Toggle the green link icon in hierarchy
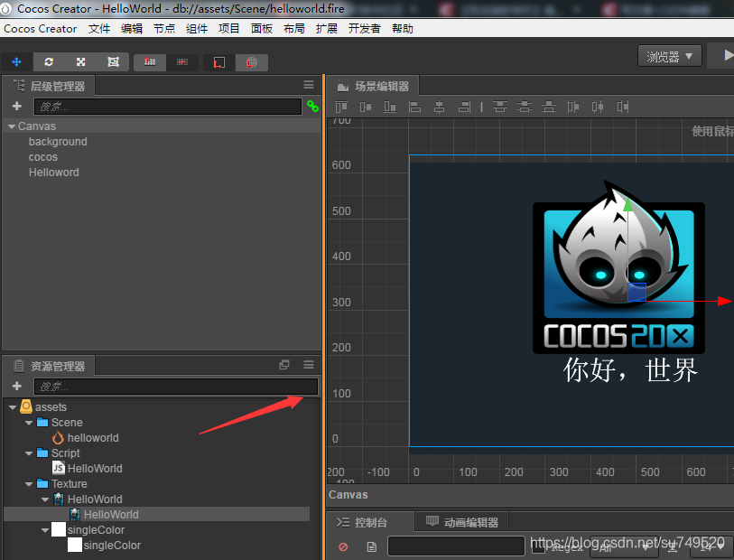 (x=312, y=107)
